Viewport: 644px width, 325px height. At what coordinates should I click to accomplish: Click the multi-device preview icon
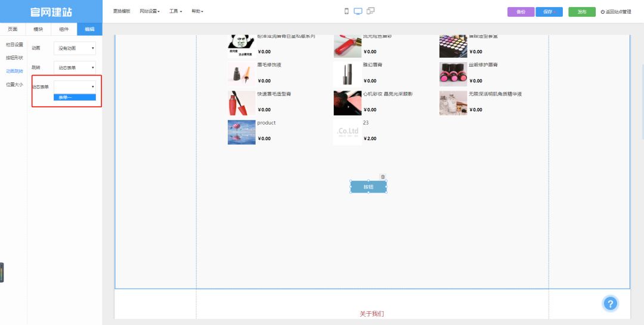click(370, 11)
